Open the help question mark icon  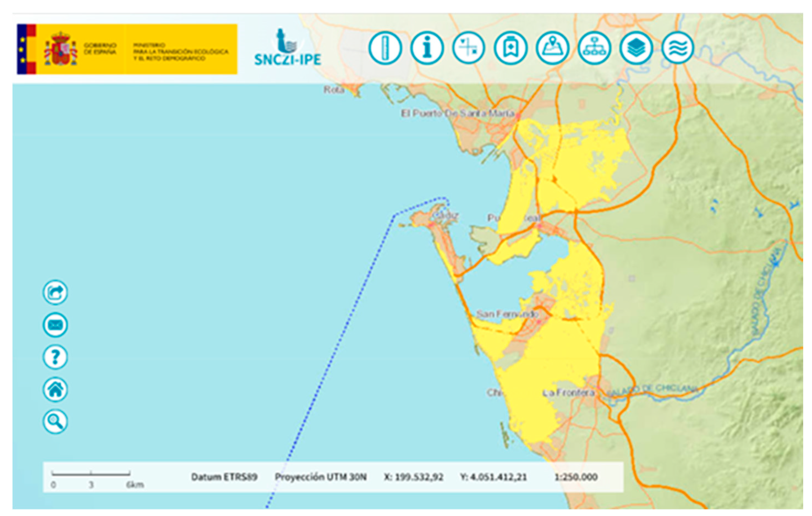point(55,357)
